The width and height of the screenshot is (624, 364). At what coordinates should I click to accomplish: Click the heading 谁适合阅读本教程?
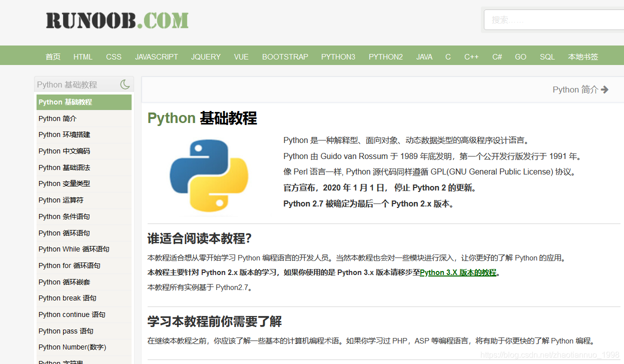pos(199,238)
